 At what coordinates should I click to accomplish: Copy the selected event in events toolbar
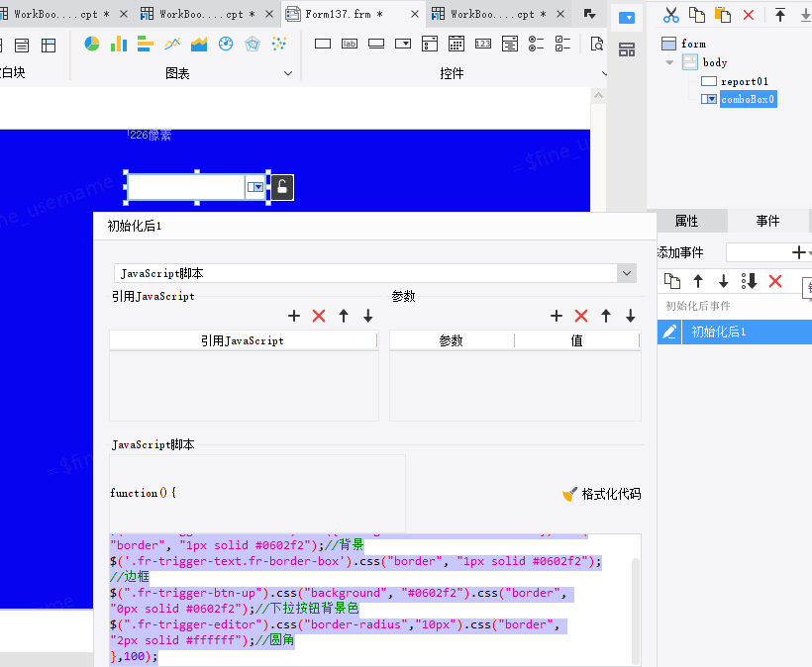[672, 281]
